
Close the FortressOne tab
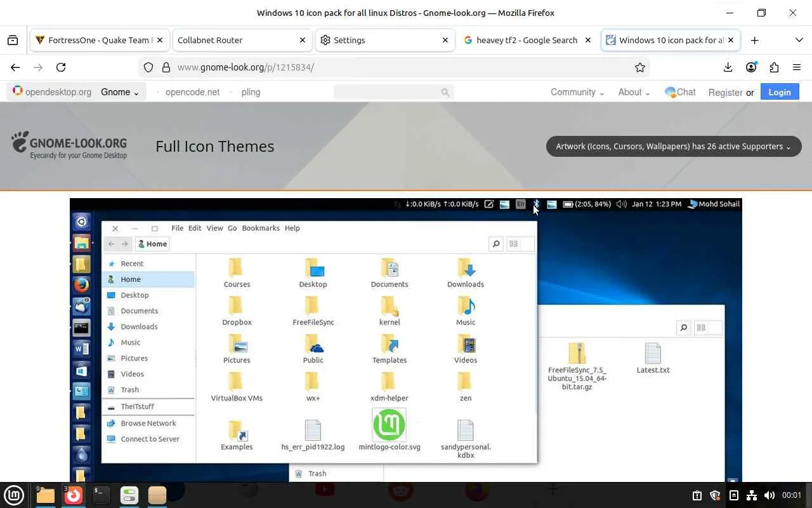160,40
